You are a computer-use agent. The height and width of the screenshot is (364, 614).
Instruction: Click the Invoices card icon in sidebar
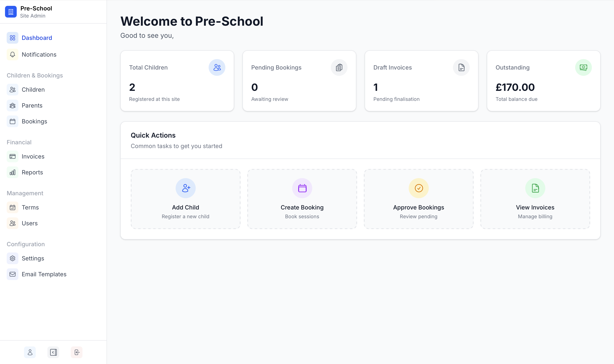(x=12, y=156)
